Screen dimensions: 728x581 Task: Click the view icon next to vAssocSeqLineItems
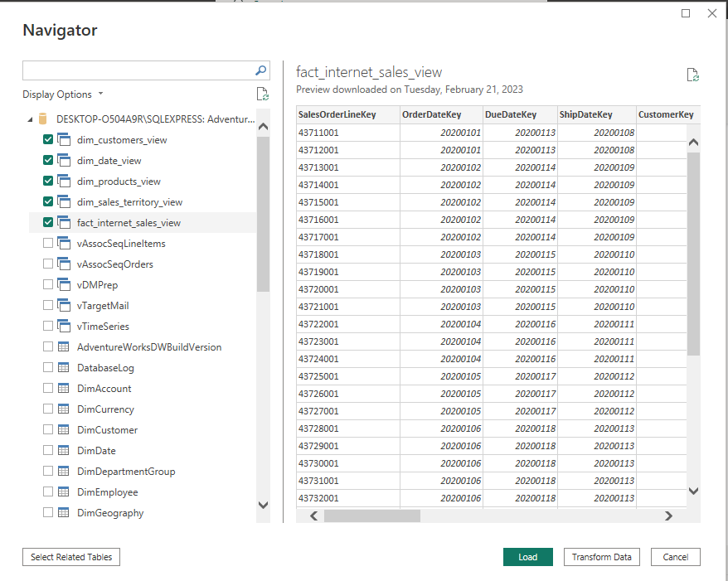64,243
